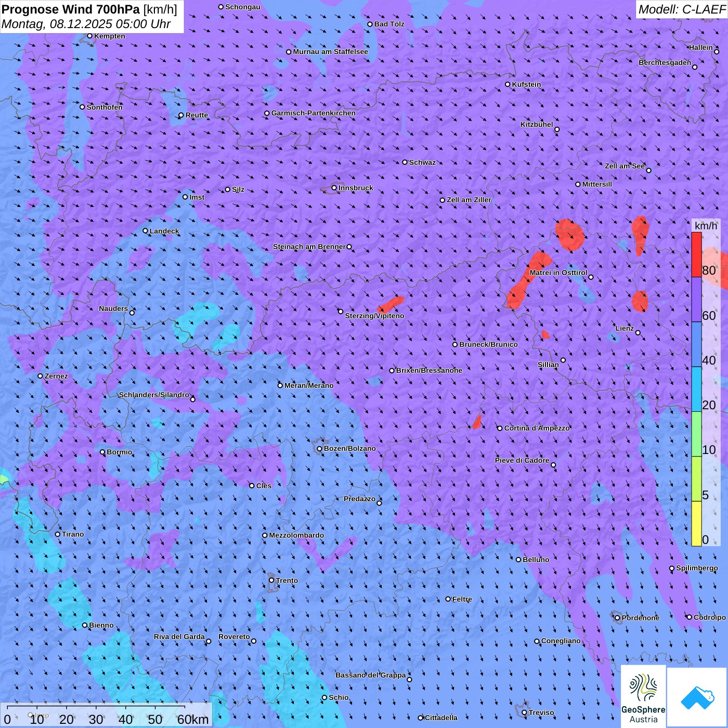Image resolution: width=728 pixels, height=728 pixels.
Task: Click the 'Schwaz' label
Action: pyautogui.click(x=422, y=162)
